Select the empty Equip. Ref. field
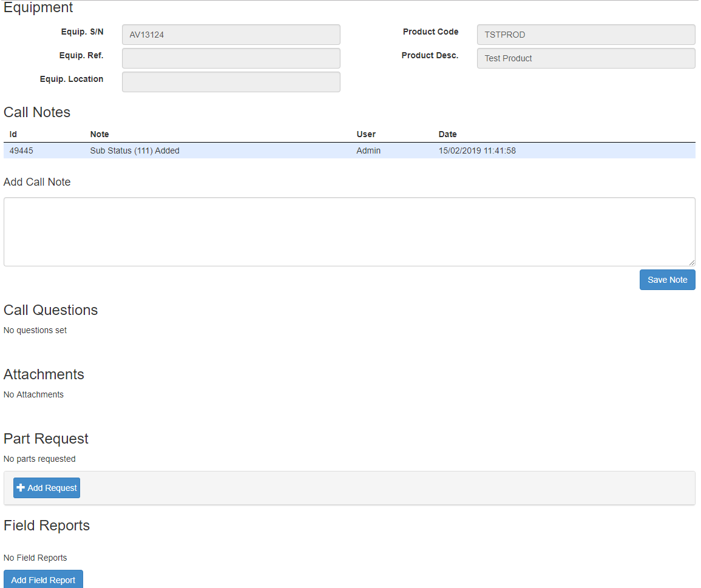701x588 pixels. point(231,58)
